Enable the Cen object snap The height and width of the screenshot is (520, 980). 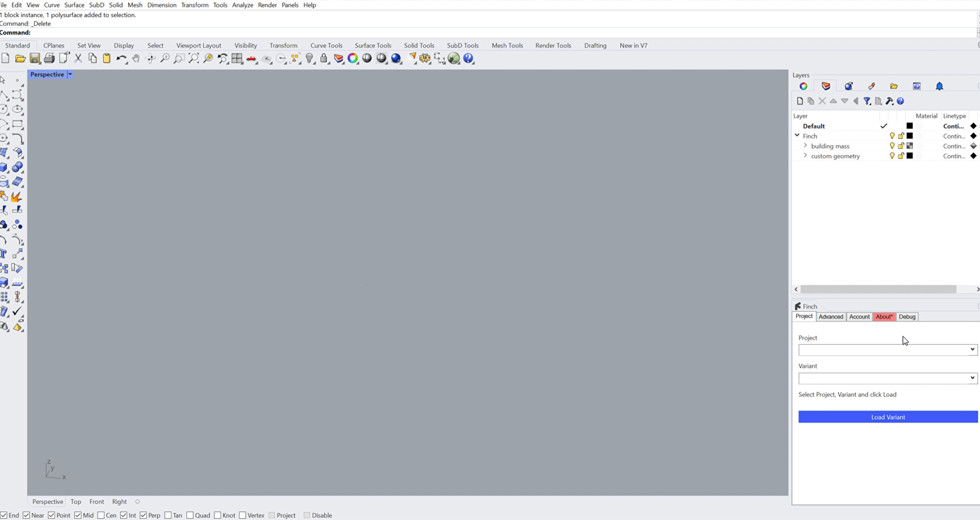(x=101, y=515)
